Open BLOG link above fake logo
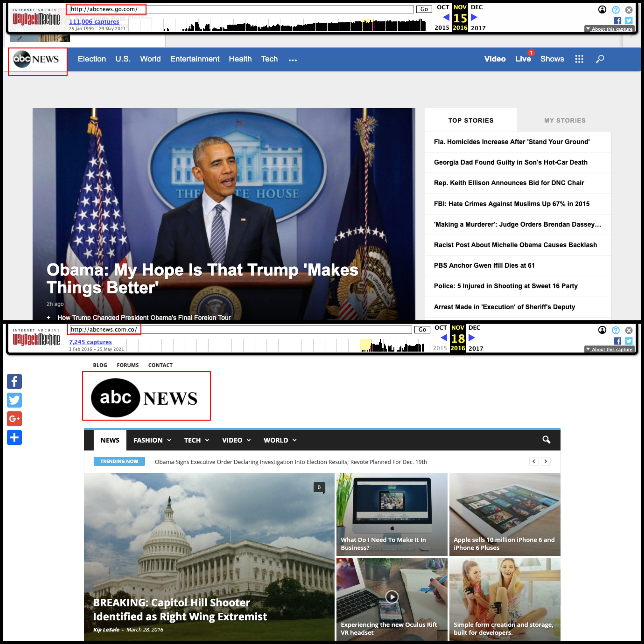This screenshot has height=644, width=644. [x=100, y=365]
